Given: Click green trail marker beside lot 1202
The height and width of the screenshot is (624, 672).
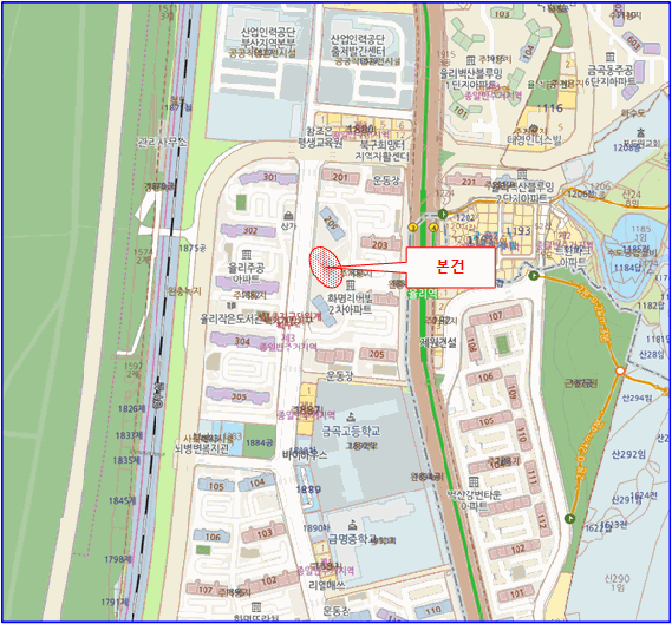Looking at the screenshot, I should tap(443, 214).
